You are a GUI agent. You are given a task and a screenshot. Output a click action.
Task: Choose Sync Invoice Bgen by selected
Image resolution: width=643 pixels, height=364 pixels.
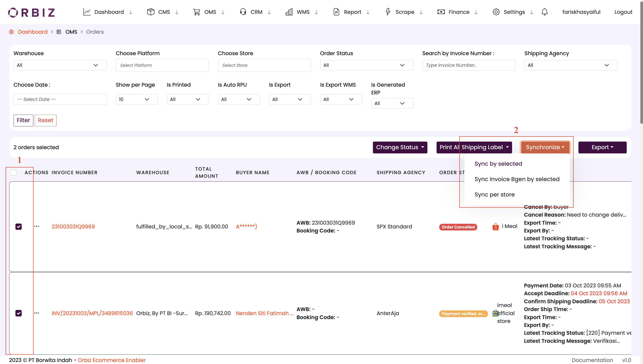coord(517,179)
